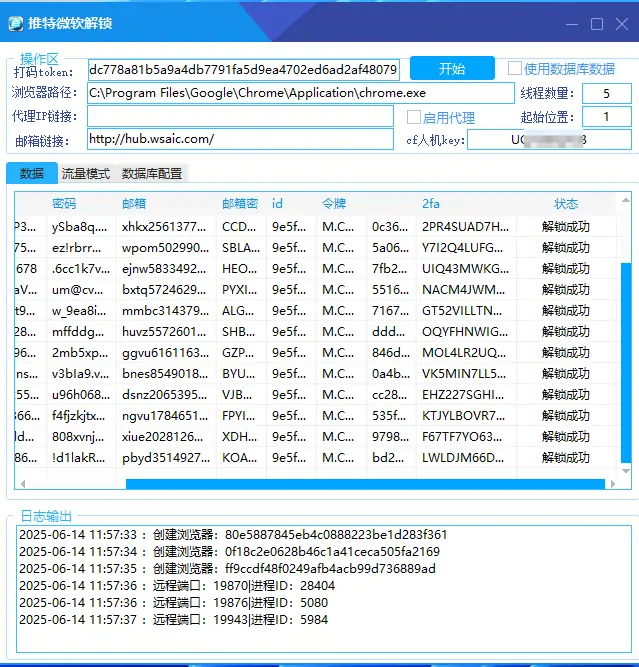This screenshot has height=667, width=639.
Task: Click the empty 代理IP链接 input field
Action: pyautogui.click(x=240, y=116)
